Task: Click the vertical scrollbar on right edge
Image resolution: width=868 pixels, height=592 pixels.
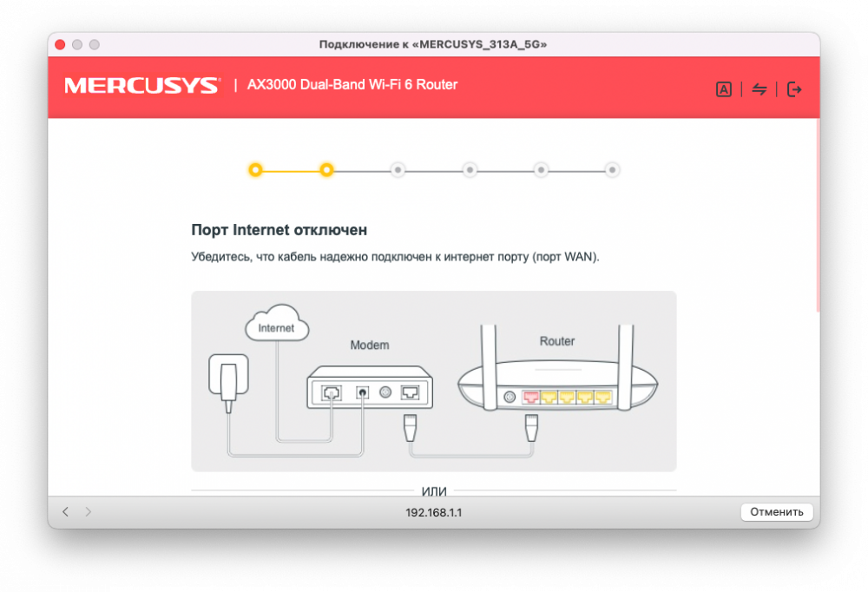Action: (817, 217)
